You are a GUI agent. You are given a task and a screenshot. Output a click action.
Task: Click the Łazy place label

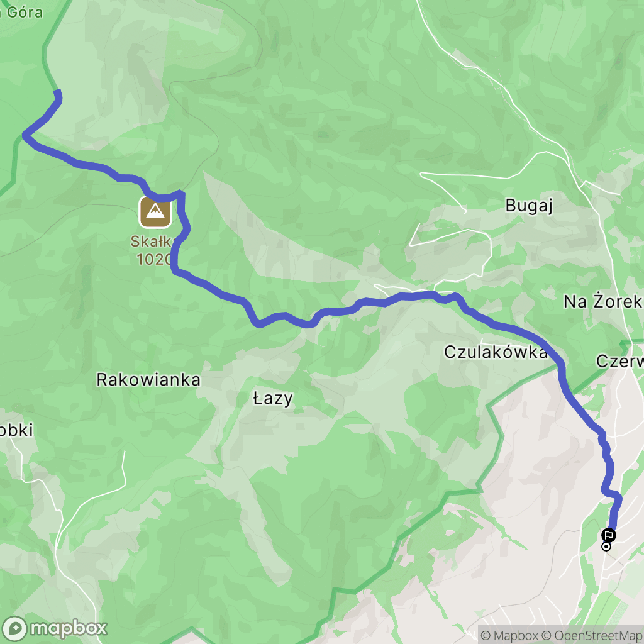pos(273,398)
